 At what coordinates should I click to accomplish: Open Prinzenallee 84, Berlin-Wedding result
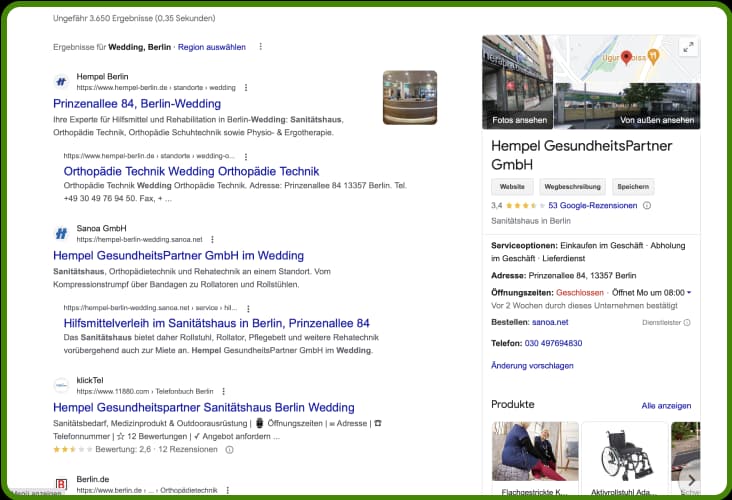[x=137, y=104]
